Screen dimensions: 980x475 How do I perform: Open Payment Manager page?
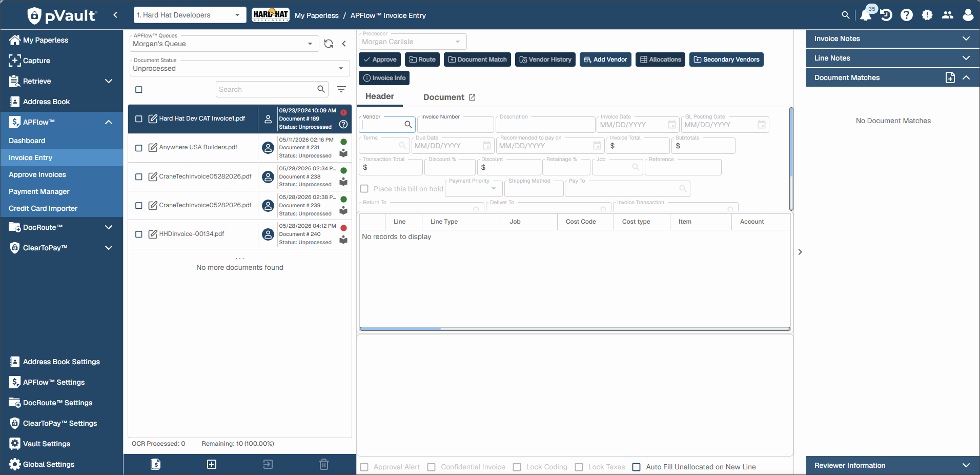coord(62,191)
